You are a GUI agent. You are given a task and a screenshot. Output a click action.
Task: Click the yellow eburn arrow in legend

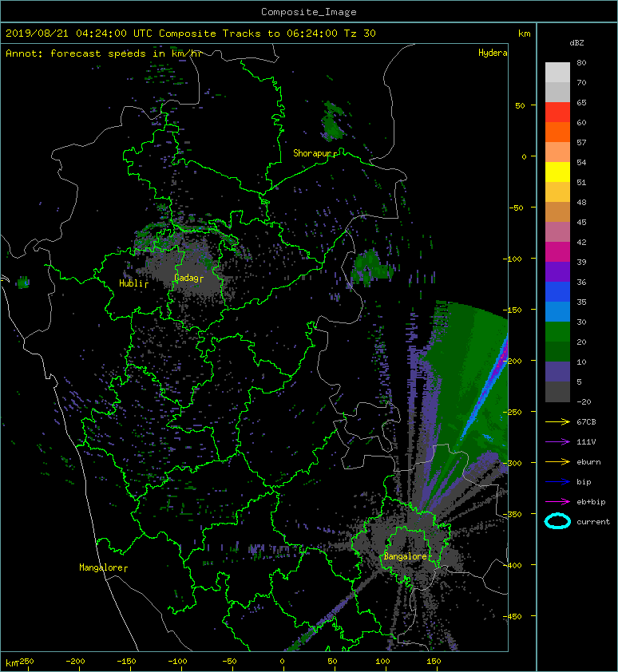[557, 462]
